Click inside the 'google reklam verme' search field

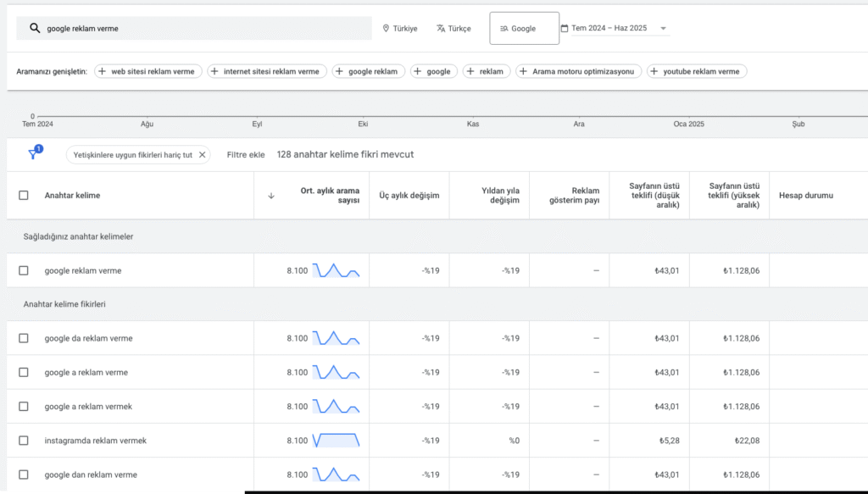[170, 27]
